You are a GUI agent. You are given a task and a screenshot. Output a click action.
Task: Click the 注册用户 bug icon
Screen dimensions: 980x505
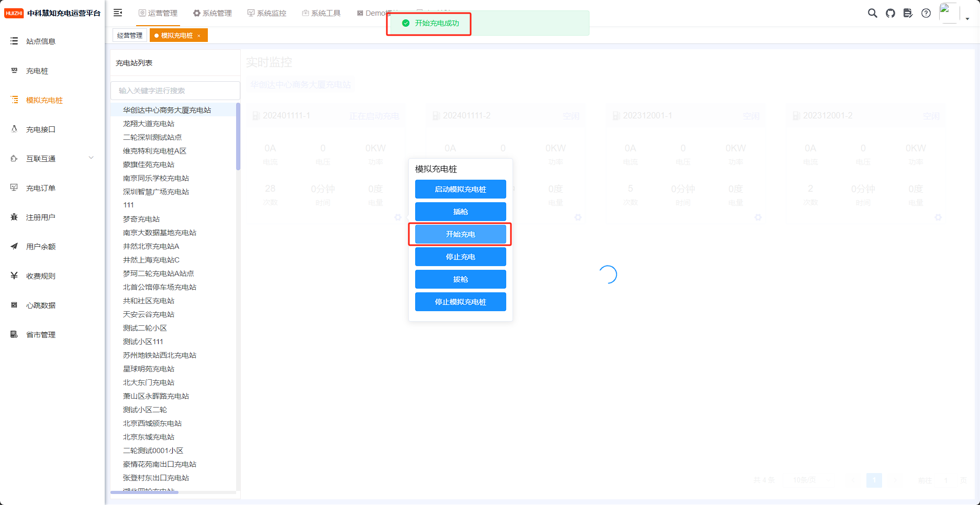pos(14,217)
